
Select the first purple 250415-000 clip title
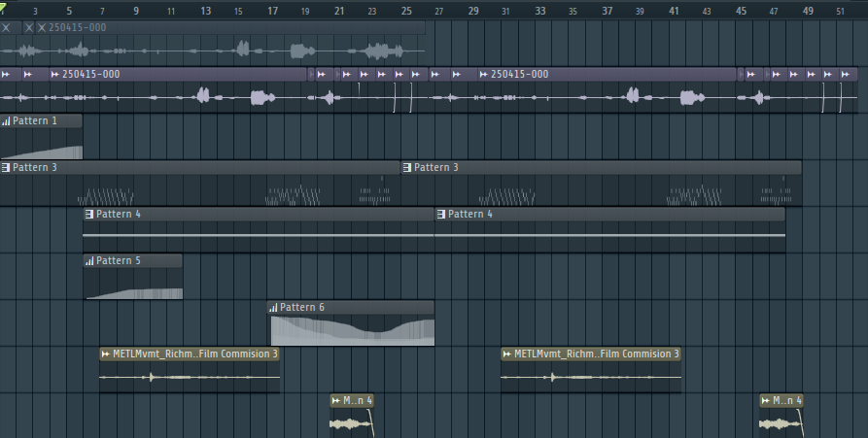point(90,74)
